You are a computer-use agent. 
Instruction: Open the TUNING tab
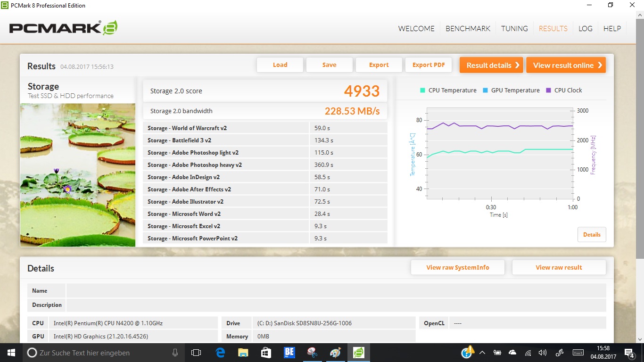coord(514,28)
